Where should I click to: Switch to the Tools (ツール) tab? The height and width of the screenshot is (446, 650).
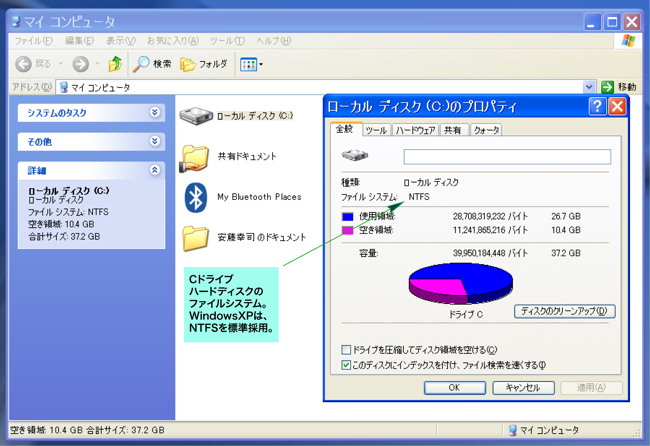point(376,130)
